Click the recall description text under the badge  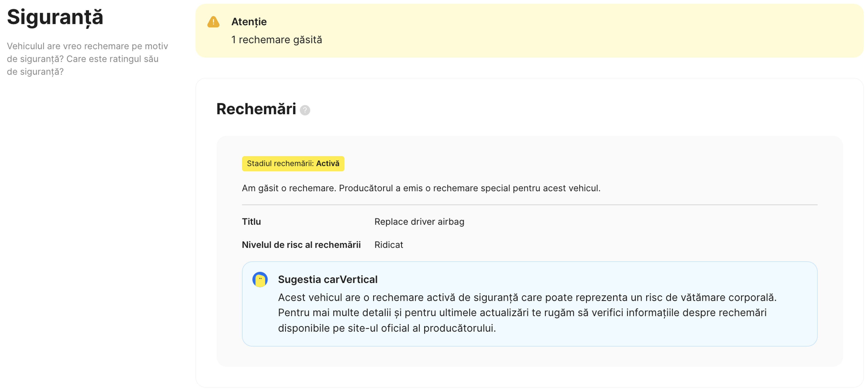point(421,188)
